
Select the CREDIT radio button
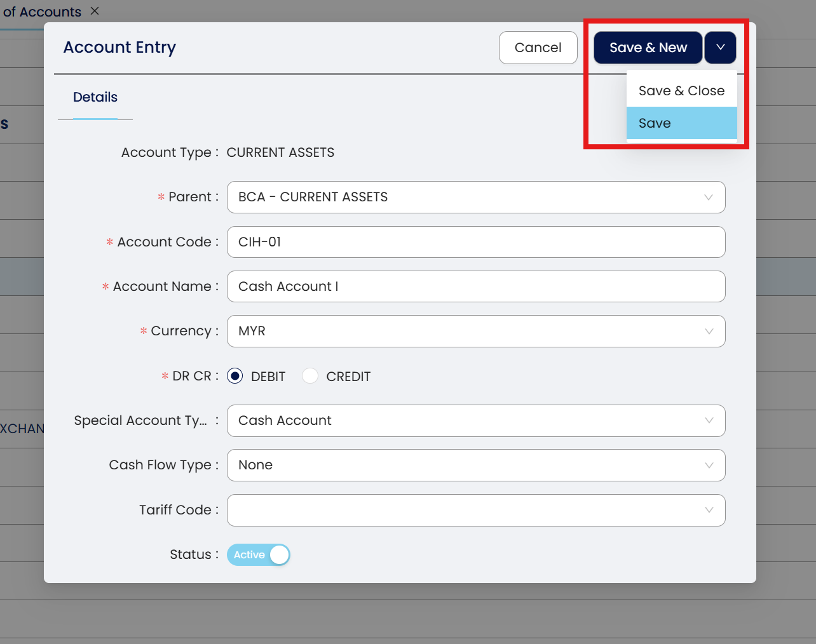point(310,376)
